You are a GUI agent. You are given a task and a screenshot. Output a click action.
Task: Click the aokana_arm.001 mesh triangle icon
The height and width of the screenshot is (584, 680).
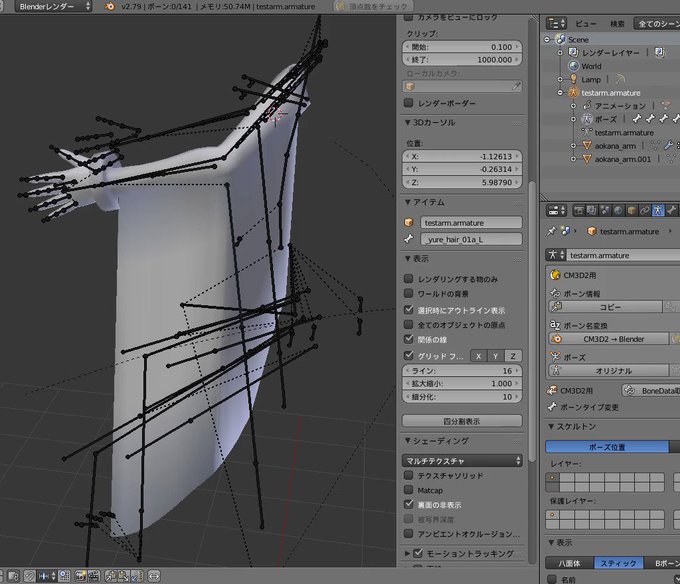(587, 159)
